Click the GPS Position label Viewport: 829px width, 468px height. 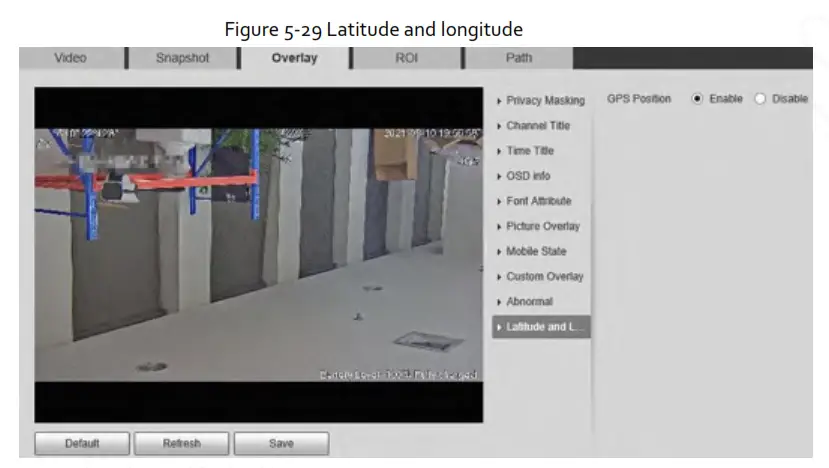(x=639, y=99)
